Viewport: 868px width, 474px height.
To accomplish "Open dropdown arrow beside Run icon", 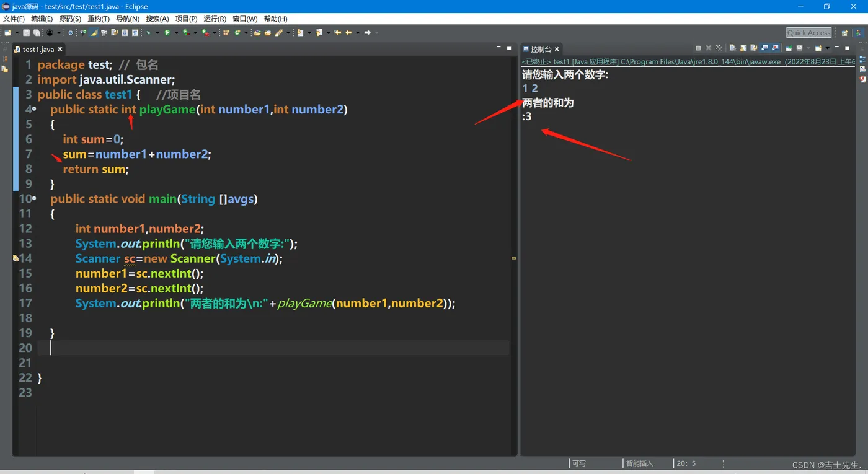I will pyautogui.click(x=176, y=32).
